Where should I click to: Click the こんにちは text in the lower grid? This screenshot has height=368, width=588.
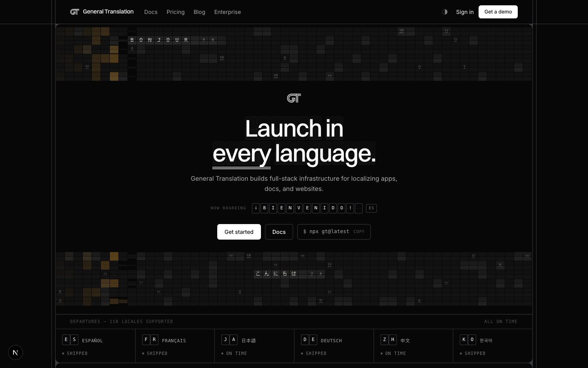276,274
